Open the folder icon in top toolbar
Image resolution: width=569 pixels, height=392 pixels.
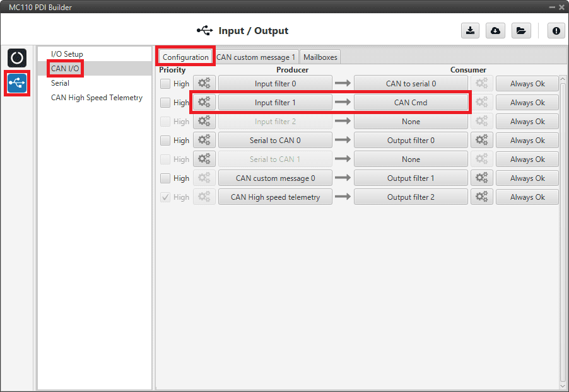click(520, 31)
